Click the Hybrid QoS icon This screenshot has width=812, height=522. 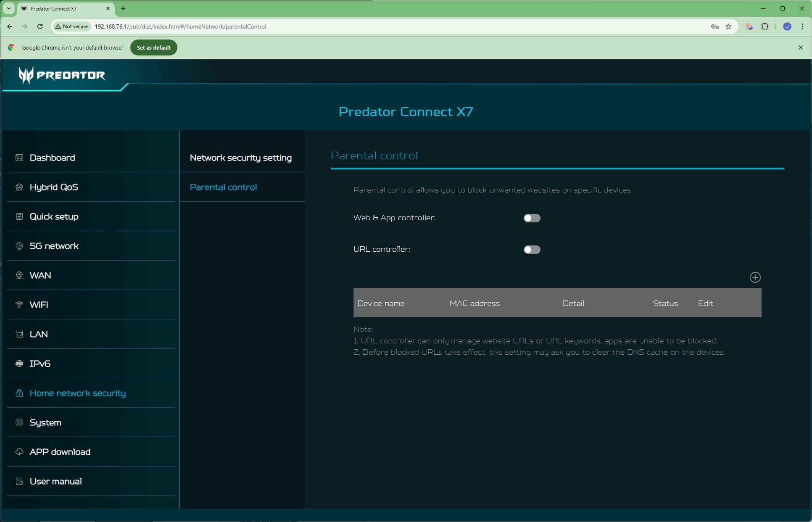tap(19, 187)
